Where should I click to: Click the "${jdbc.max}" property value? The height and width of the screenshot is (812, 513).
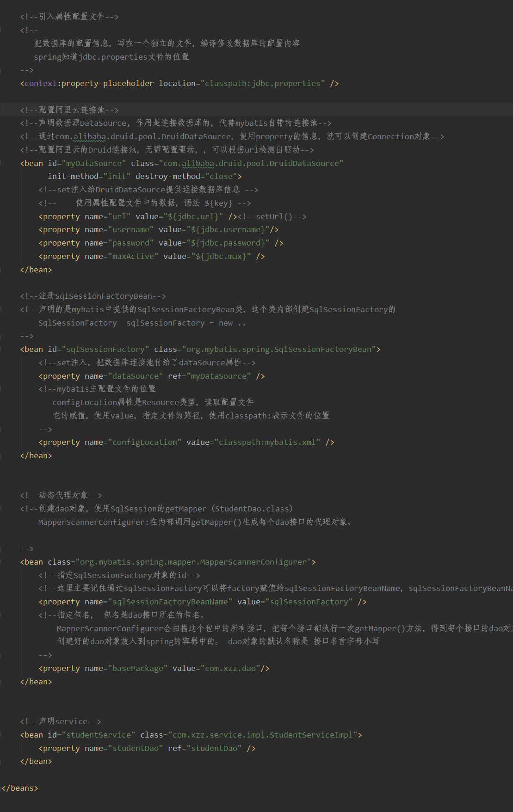pyautogui.click(x=221, y=256)
